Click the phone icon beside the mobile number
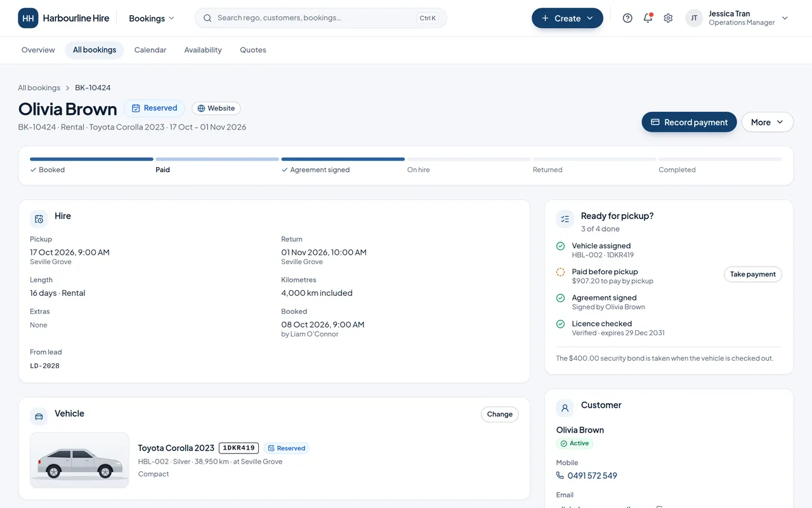Image resolution: width=812 pixels, height=508 pixels. pos(560,475)
